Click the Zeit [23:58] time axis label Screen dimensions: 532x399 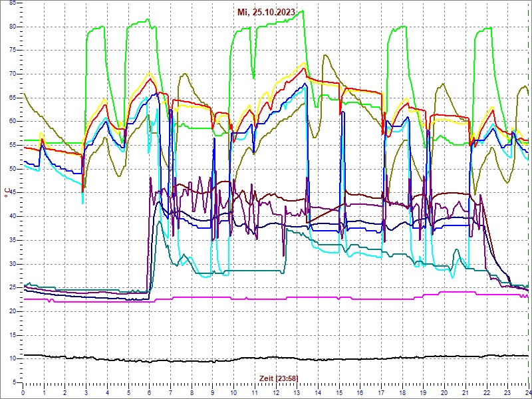click(x=279, y=378)
